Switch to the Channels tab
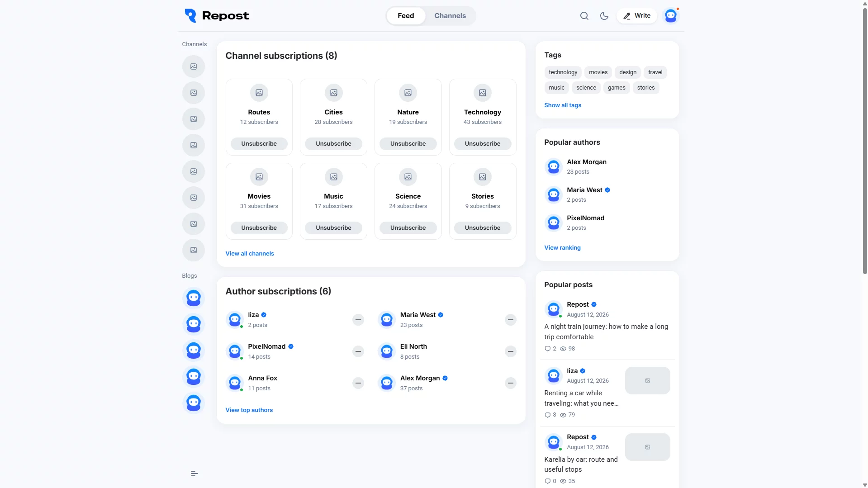Viewport: 868px width, 488px height. (450, 16)
